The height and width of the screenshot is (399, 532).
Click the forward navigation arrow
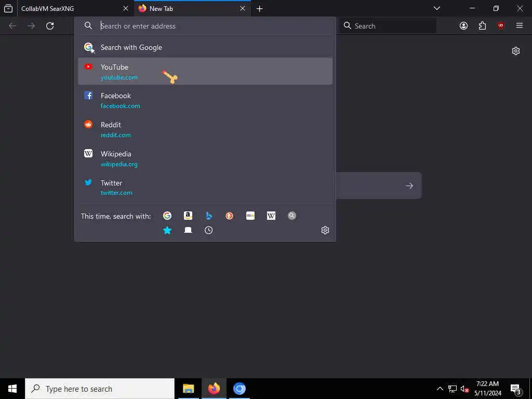31,26
